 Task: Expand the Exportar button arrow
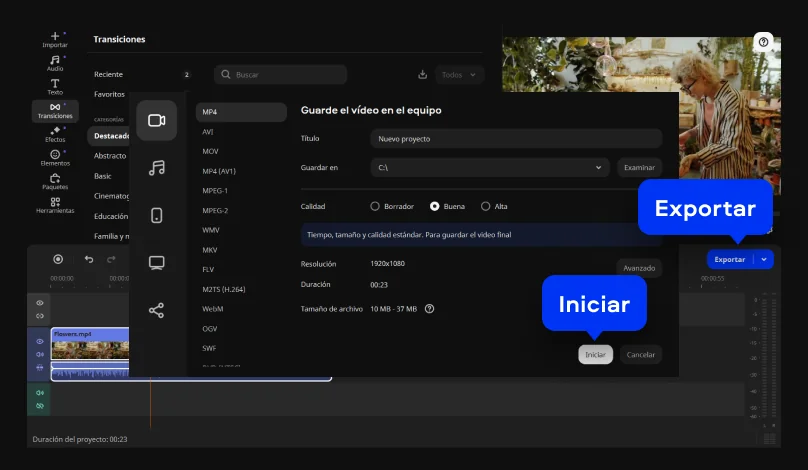point(765,259)
